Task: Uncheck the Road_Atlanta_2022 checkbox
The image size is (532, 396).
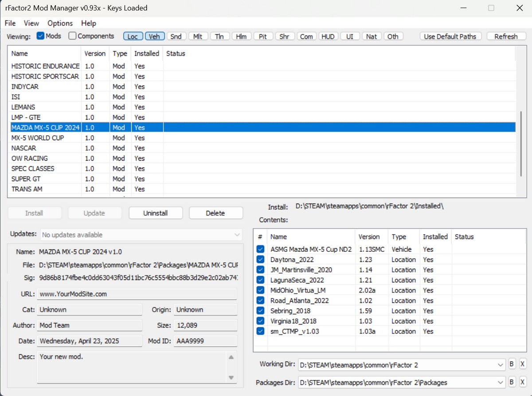Action: (261, 300)
